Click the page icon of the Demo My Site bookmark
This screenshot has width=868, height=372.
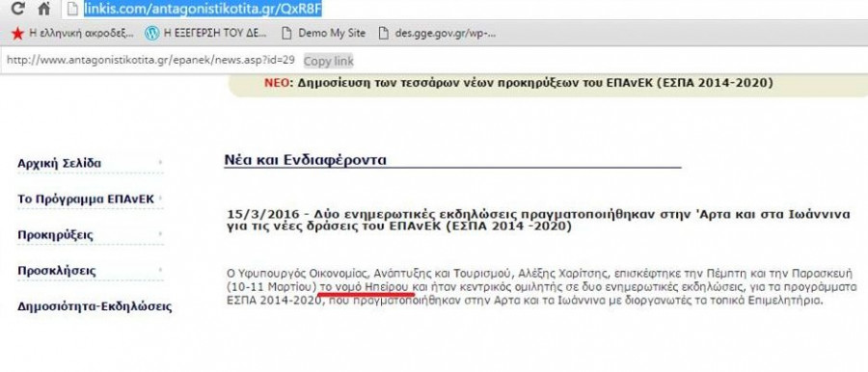click(x=286, y=33)
